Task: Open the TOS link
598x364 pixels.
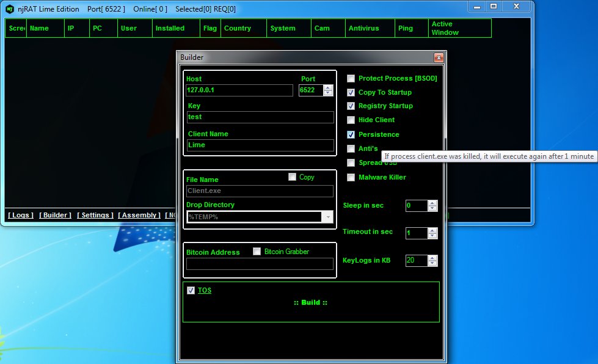Action: pos(205,291)
